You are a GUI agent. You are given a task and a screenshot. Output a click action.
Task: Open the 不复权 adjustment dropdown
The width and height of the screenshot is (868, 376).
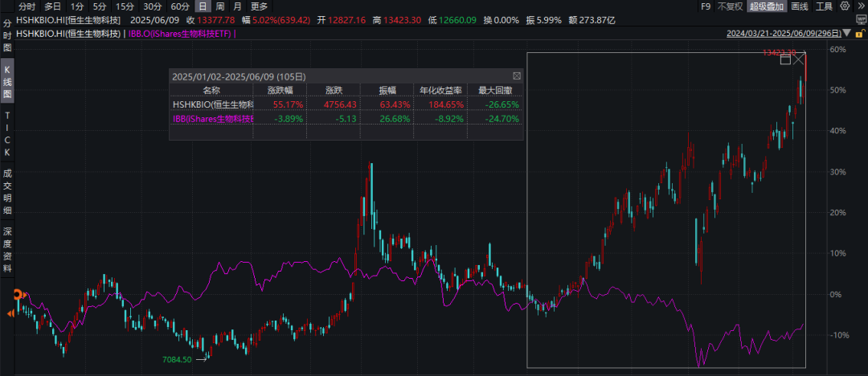[730, 6]
